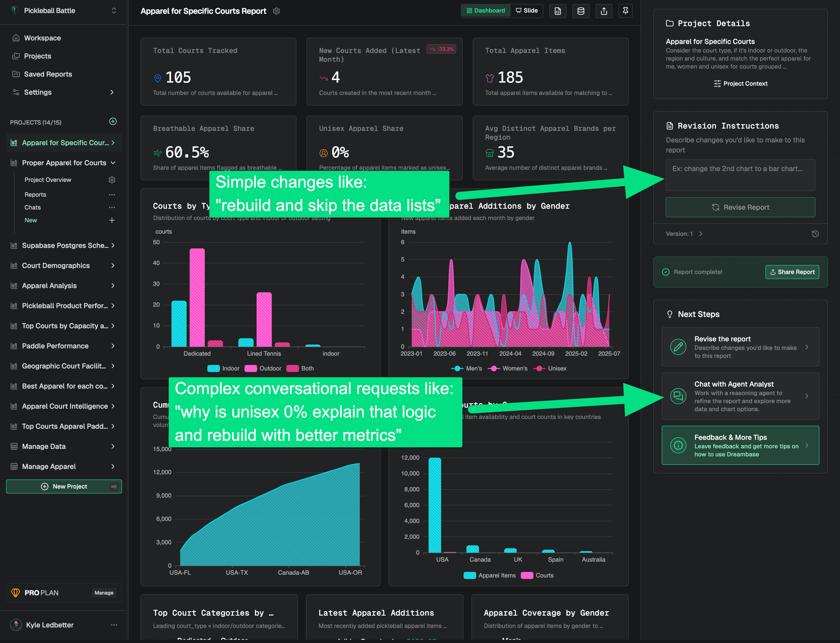Screen dimensions: 840x643
Task: Switch view to Dashboard mode
Action: pyautogui.click(x=486, y=11)
